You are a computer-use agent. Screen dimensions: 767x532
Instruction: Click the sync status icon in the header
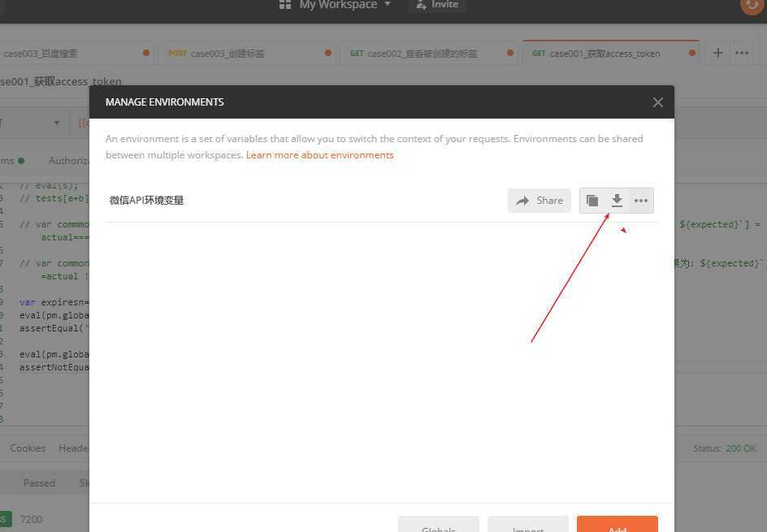coord(753,5)
